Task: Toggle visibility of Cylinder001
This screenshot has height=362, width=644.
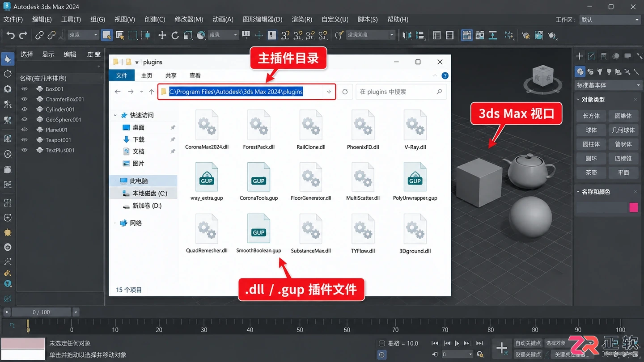Action: [25, 109]
